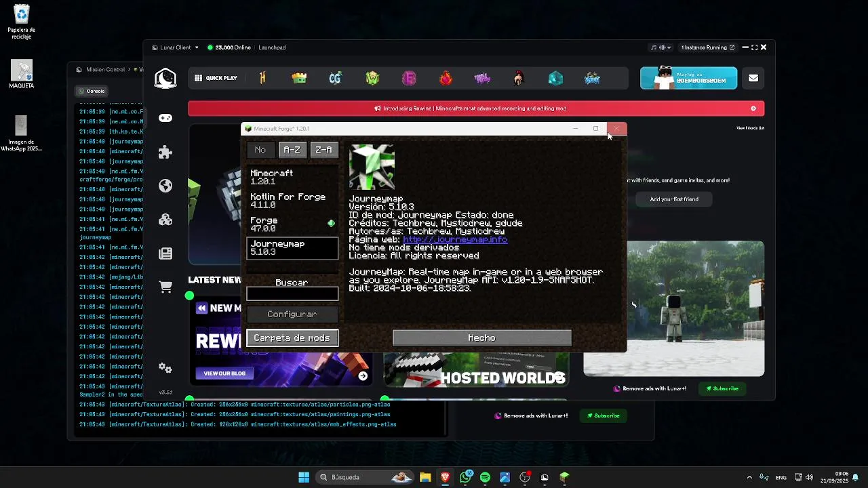The height and width of the screenshot is (488, 868).
Task: Select the Spartan helmet server icon in Quick Play
Action: [x=519, y=78]
